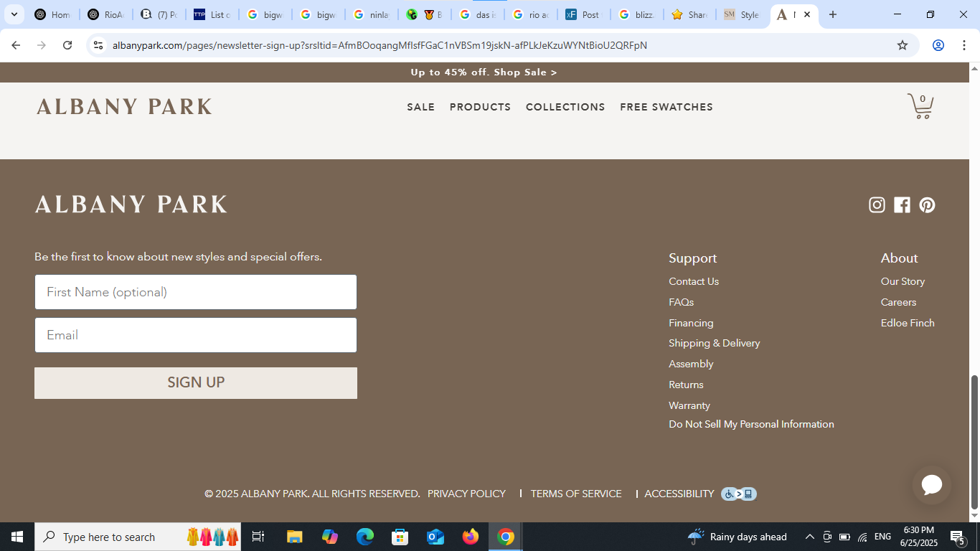Viewport: 980px width, 551px height.
Task: Click the Wi-Fi network tray icon
Action: [x=862, y=537]
